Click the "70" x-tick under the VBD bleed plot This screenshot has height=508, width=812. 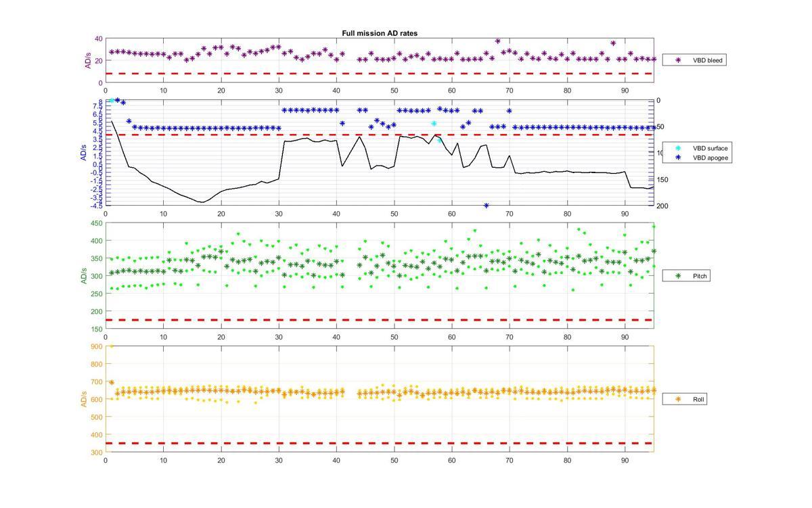click(510, 89)
